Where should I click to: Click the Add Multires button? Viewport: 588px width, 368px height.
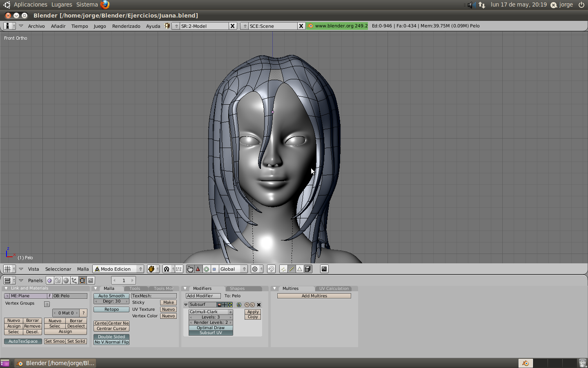click(314, 296)
